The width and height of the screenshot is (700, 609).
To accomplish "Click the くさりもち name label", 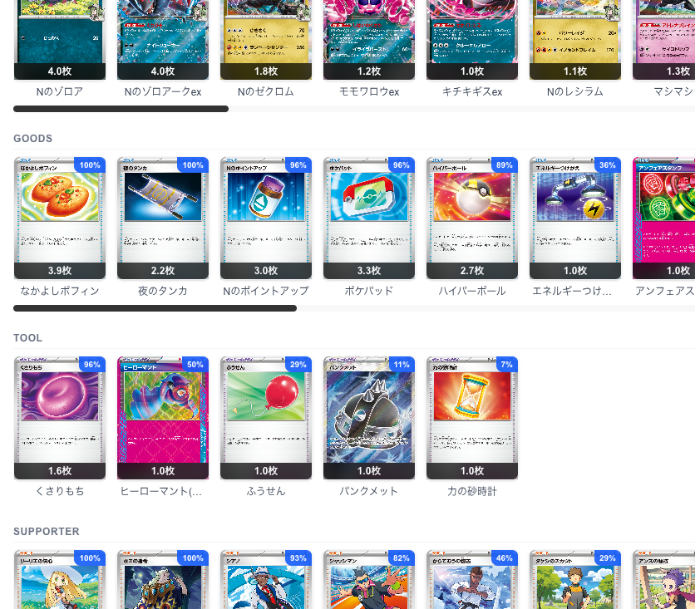I will [x=60, y=491].
